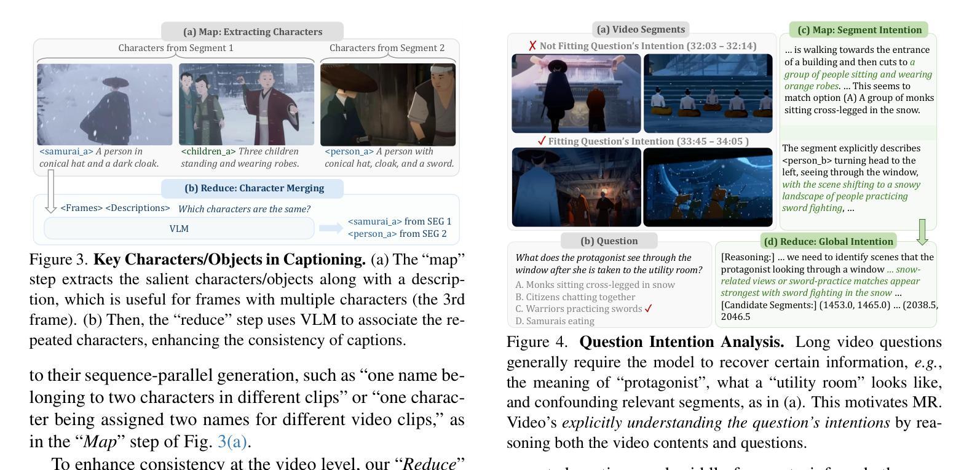980x470 pixels.
Task: Click option 'B. Citizens chatting together'
Action: tap(575, 297)
